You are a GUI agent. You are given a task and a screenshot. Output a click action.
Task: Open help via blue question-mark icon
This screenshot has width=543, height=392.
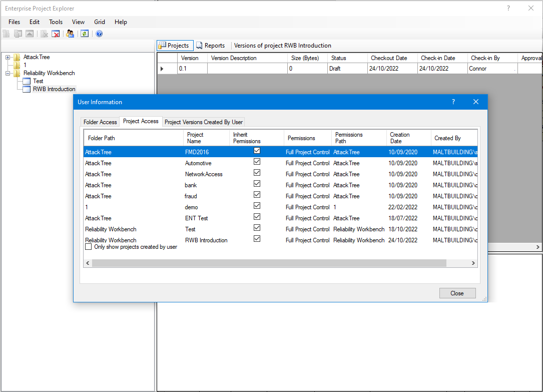[99, 34]
